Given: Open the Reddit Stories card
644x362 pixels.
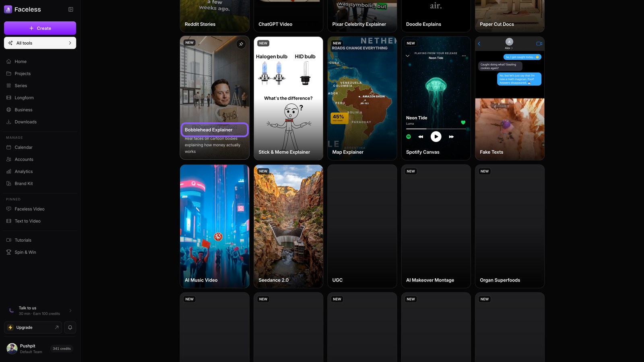Looking at the screenshot, I should point(215,16).
